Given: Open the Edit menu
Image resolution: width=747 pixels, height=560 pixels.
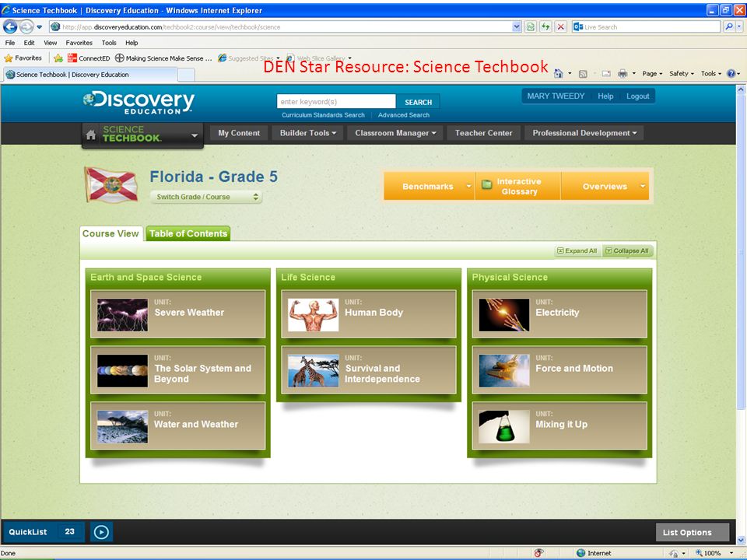Looking at the screenshot, I should click(x=29, y=42).
